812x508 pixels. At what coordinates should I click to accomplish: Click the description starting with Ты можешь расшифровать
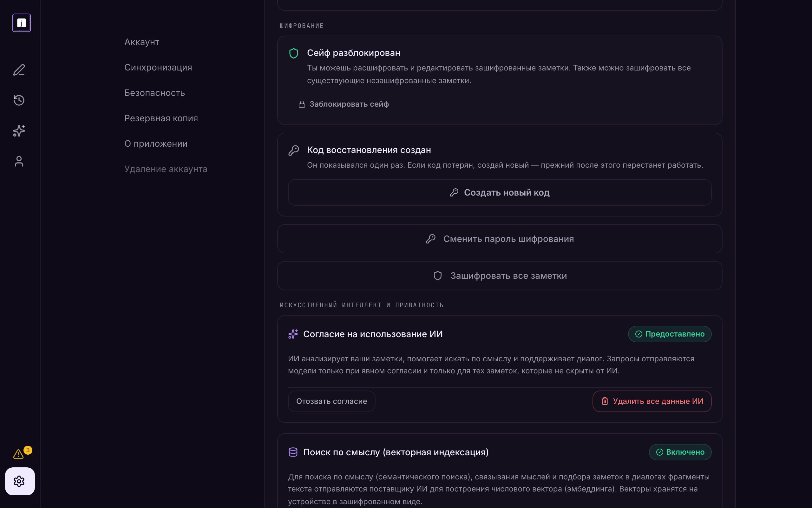click(499, 74)
